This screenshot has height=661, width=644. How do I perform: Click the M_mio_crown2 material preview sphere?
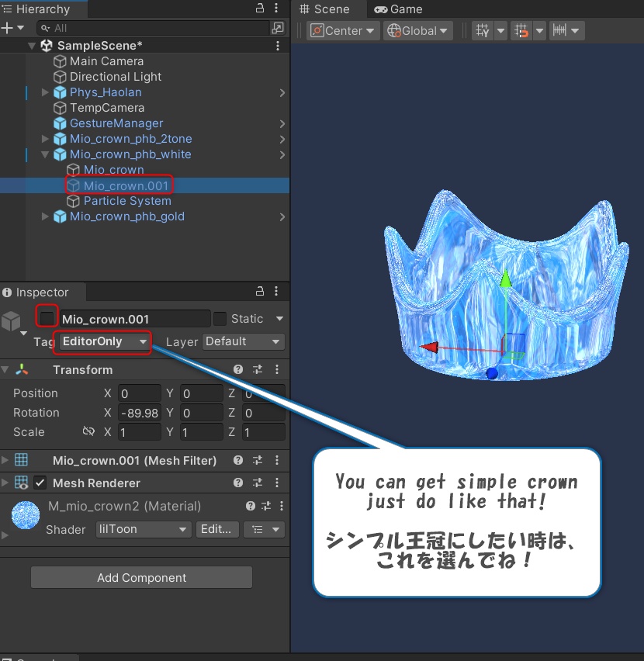pos(26,514)
